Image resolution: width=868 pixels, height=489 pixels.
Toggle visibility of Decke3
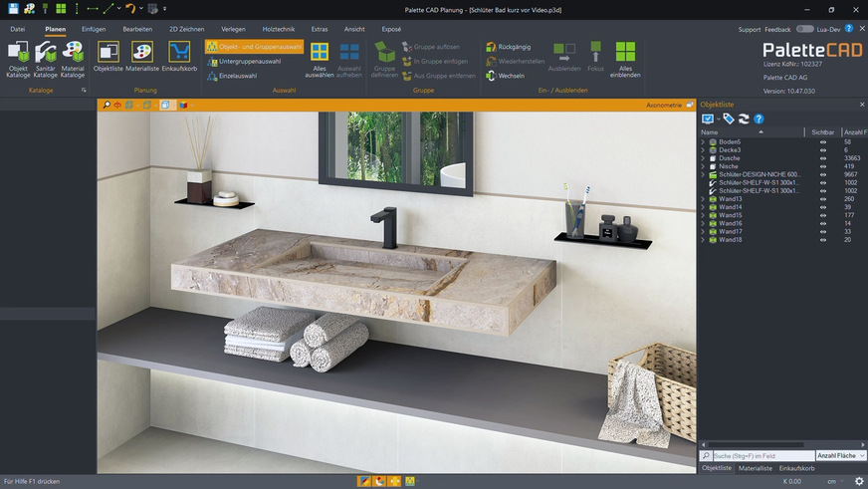click(x=823, y=150)
